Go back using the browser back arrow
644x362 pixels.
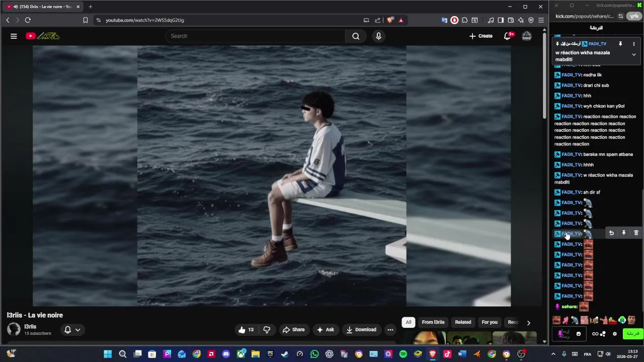tap(8, 20)
